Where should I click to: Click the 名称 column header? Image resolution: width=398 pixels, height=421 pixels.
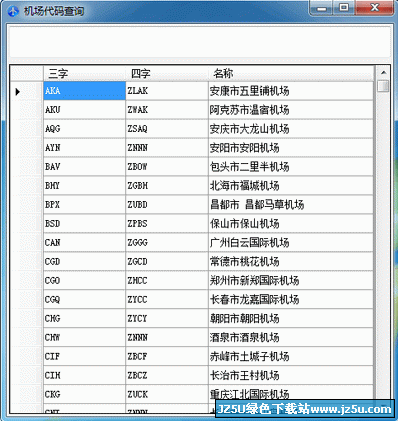(x=291, y=73)
